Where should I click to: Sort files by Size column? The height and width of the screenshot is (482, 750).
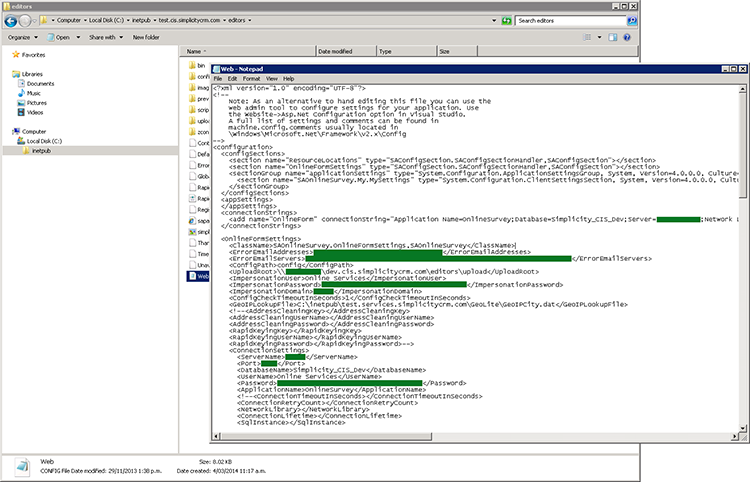tap(457, 51)
